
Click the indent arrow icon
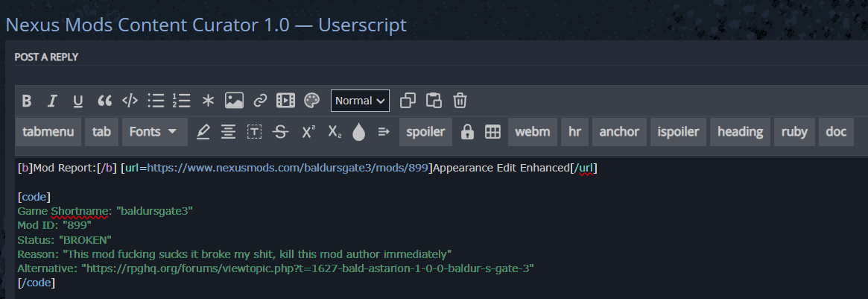point(384,132)
